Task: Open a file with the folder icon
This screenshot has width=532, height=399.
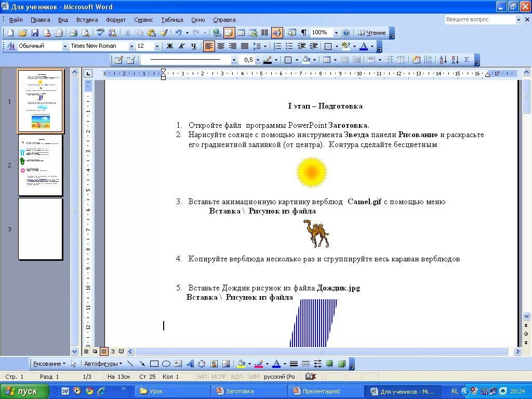Action: pos(23,33)
